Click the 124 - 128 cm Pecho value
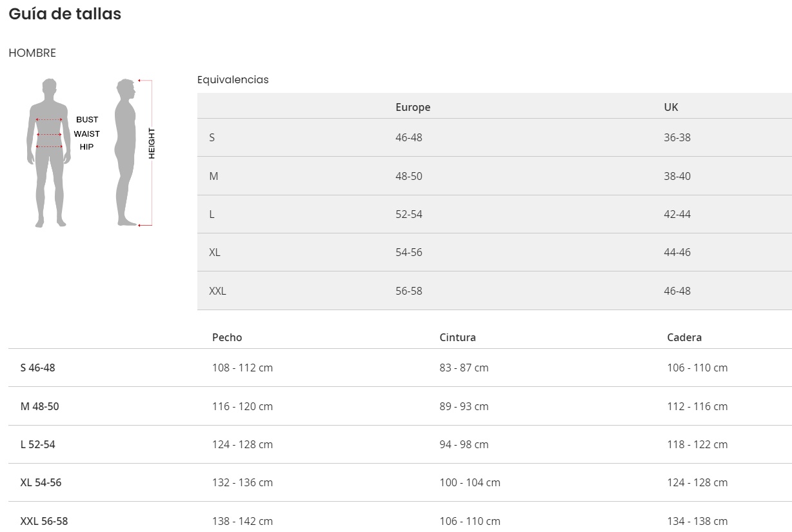The height and width of the screenshot is (532, 792). coord(242,444)
